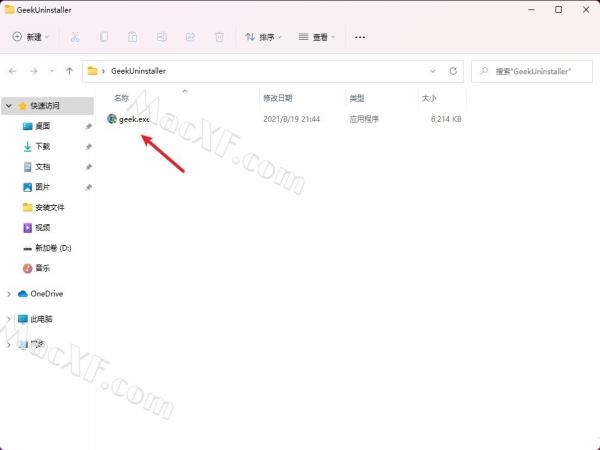Open the three-dot more options menu
The height and width of the screenshot is (450, 600).
coord(360,37)
